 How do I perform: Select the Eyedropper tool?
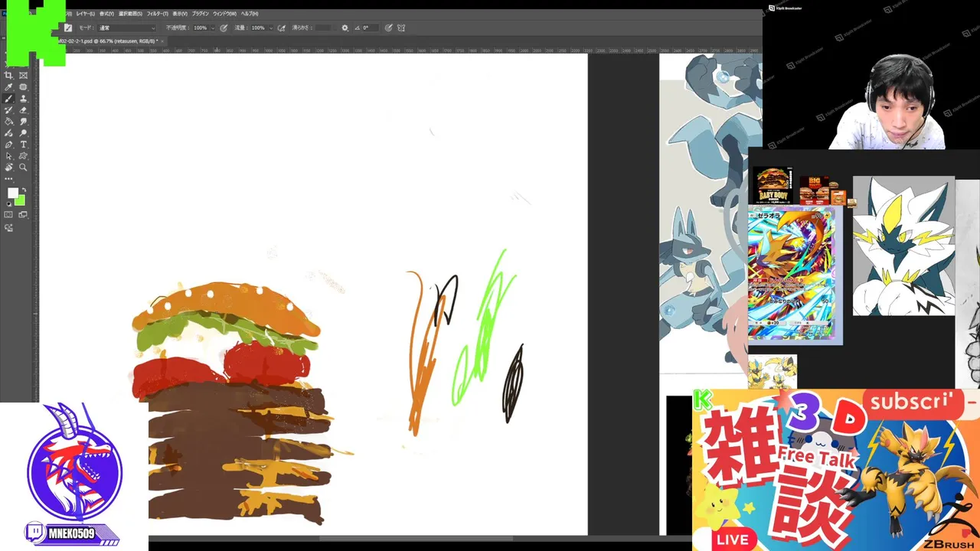[x=8, y=86]
